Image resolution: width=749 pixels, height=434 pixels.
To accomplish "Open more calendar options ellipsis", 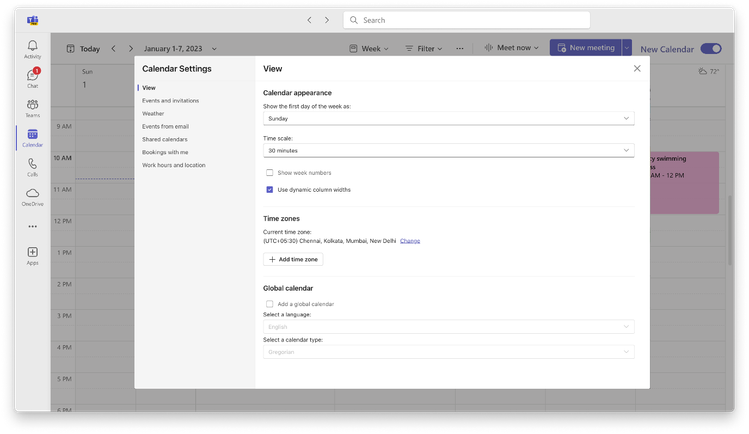I will pyautogui.click(x=460, y=49).
